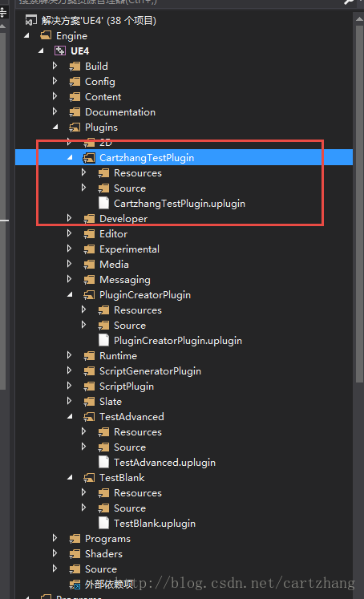The height and width of the screenshot is (599, 364).
Task: Click the Editor folder icon
Action: point(89,234)
